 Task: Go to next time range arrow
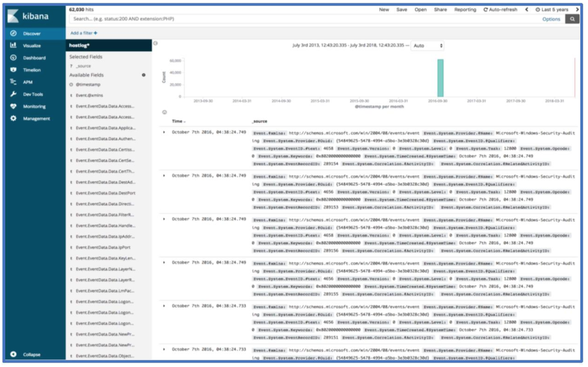[x=577, y=10]
